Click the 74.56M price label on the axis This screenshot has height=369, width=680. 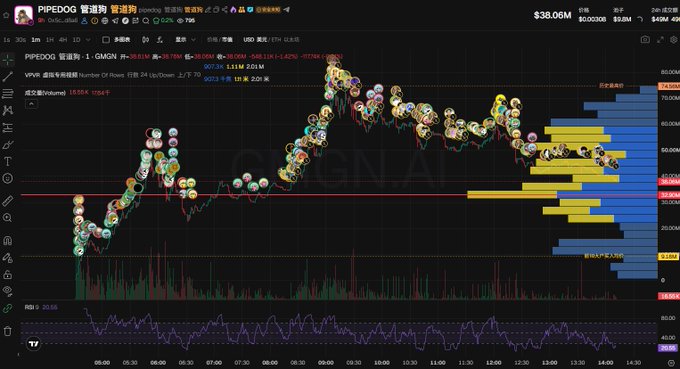click(x=669, y=86)
